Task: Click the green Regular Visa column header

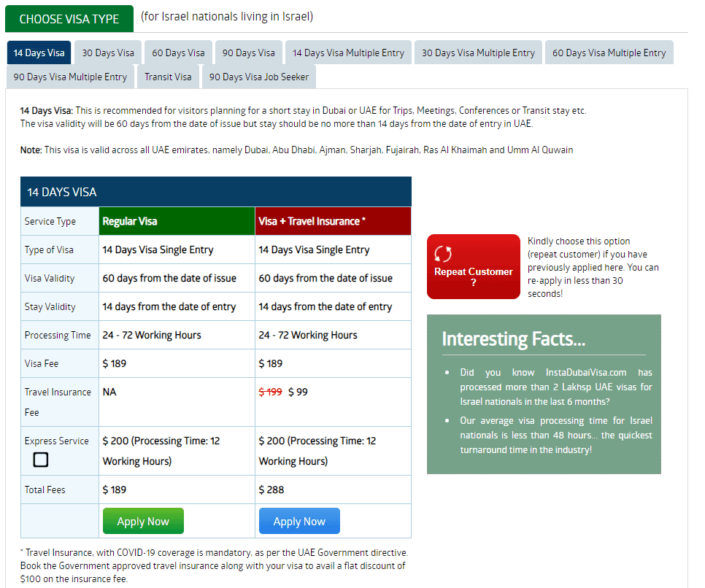Action: [x=177, y=221]
